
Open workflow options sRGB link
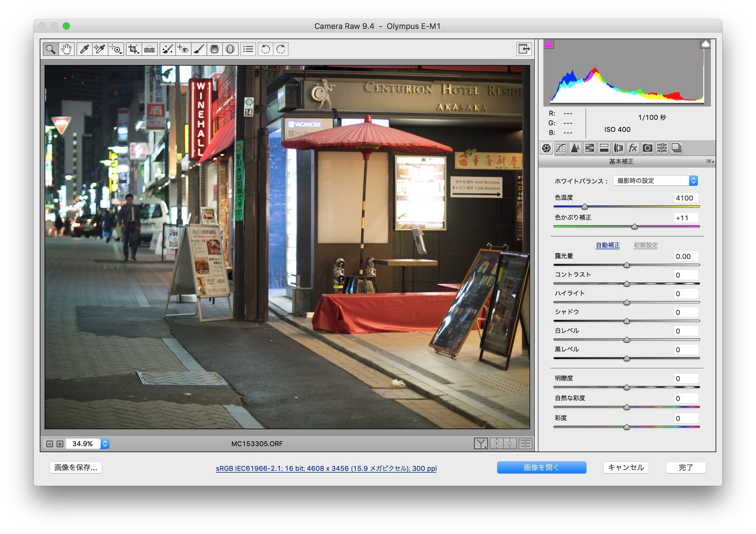point(326,468)
